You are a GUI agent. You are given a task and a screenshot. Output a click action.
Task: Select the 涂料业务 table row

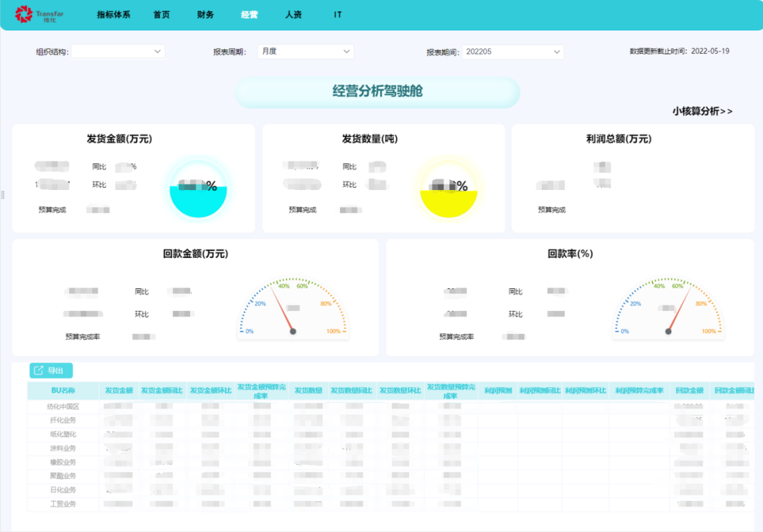[x=391, y=449]
